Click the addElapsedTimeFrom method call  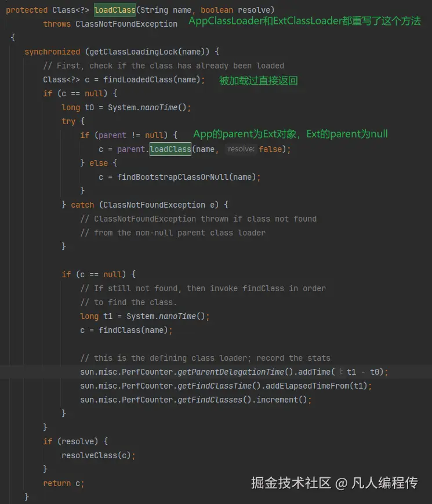pos(307,386)
